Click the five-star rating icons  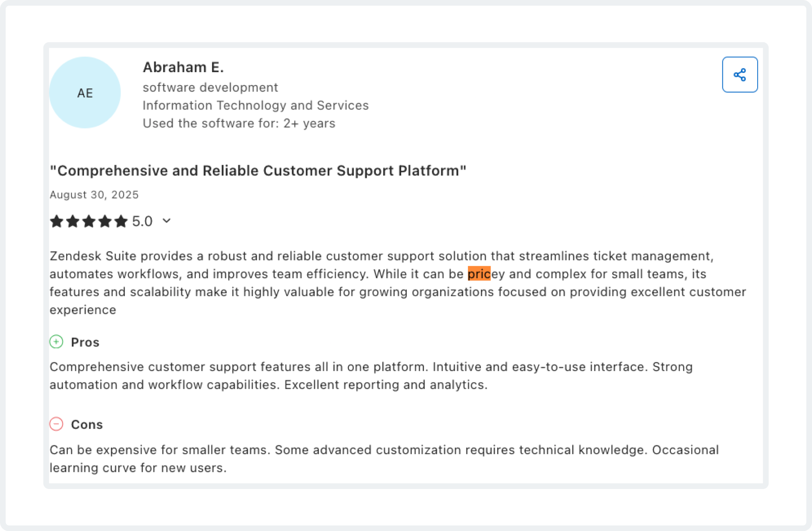pos(88,221)
